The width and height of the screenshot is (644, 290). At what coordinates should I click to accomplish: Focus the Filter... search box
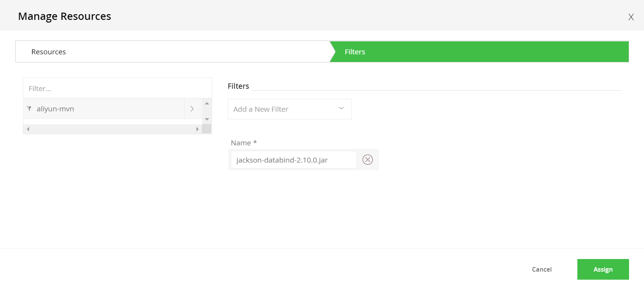[117, 88]
